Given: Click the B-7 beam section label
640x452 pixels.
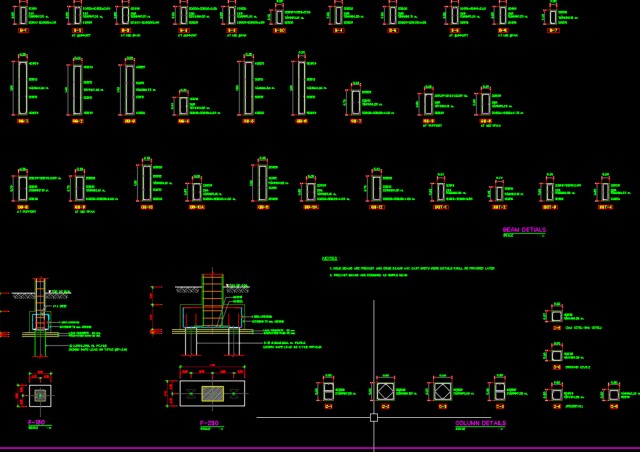Looking at the screenshot, I should tap(553, 30).
